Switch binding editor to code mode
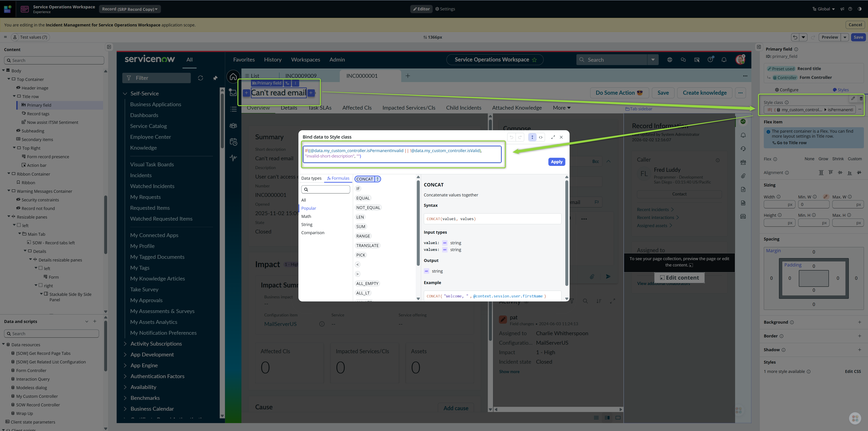The width and height of the screenshot is (868, 431). 540,137
